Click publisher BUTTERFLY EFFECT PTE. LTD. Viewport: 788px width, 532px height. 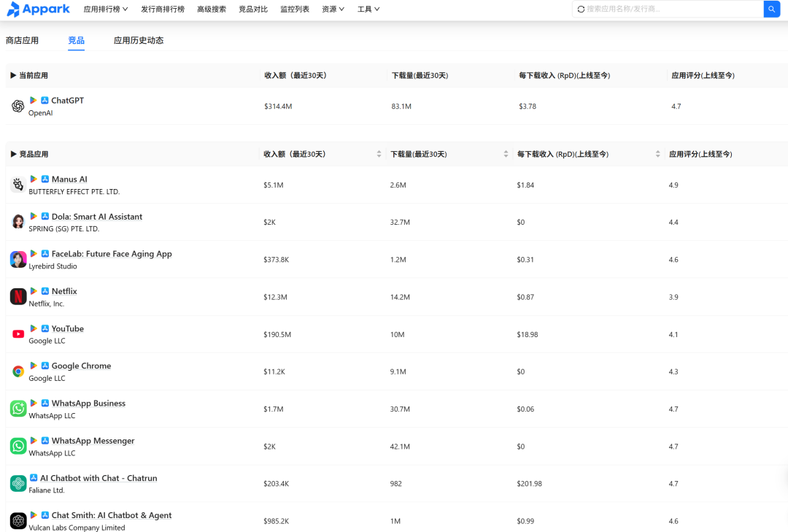tap(74, 192)
